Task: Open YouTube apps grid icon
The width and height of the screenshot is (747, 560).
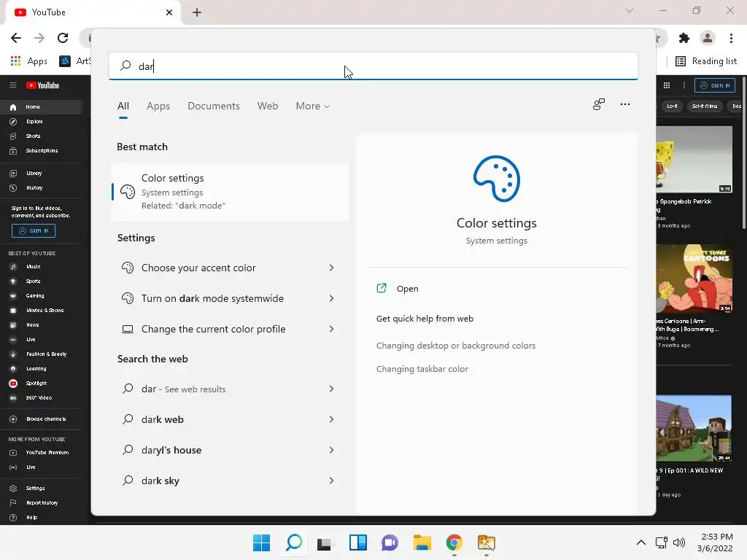Action: [x=667, y=85]
